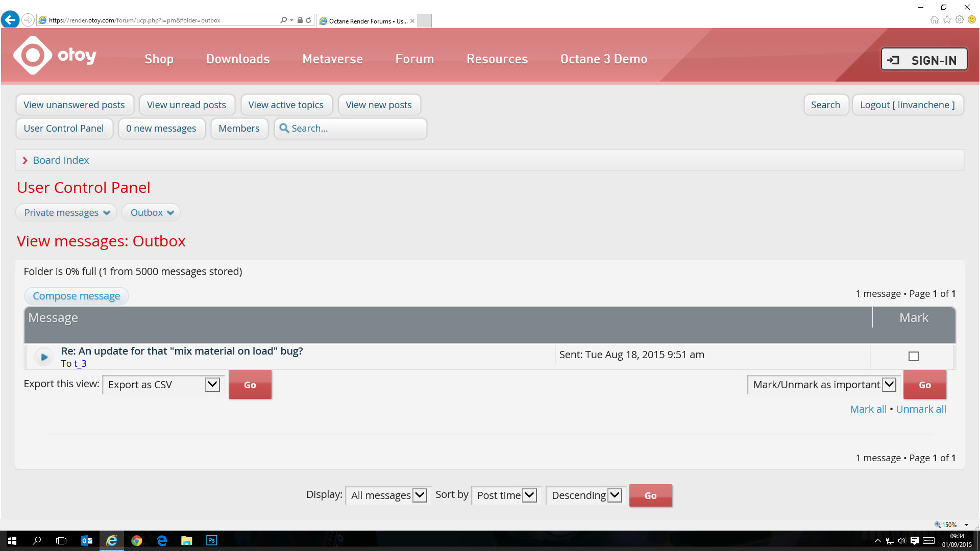980x551 pixels.
Task: Open Google Chrome from the taskbar
Action: [x=136, y=540]
